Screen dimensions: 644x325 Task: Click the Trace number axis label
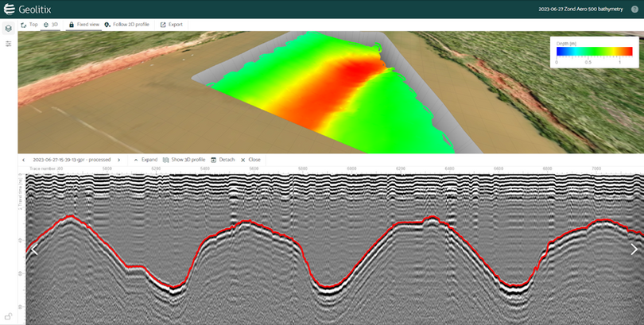[x=44, y=168]
